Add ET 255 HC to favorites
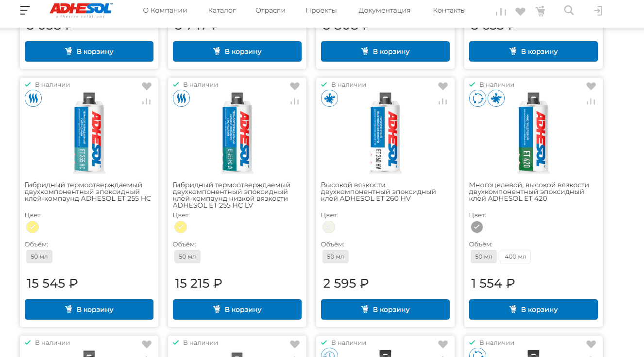The image size is (644, 357). (147, 86)
